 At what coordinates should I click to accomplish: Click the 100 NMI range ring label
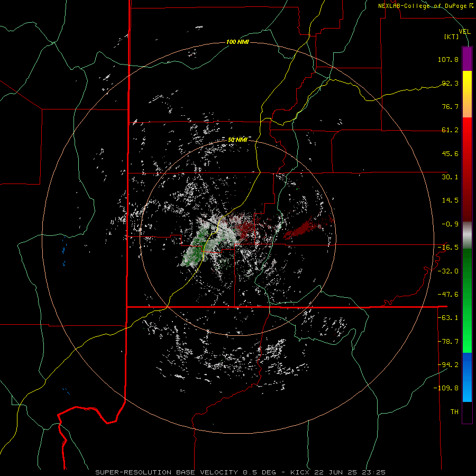pyautogui.click(x=237, y=42)
